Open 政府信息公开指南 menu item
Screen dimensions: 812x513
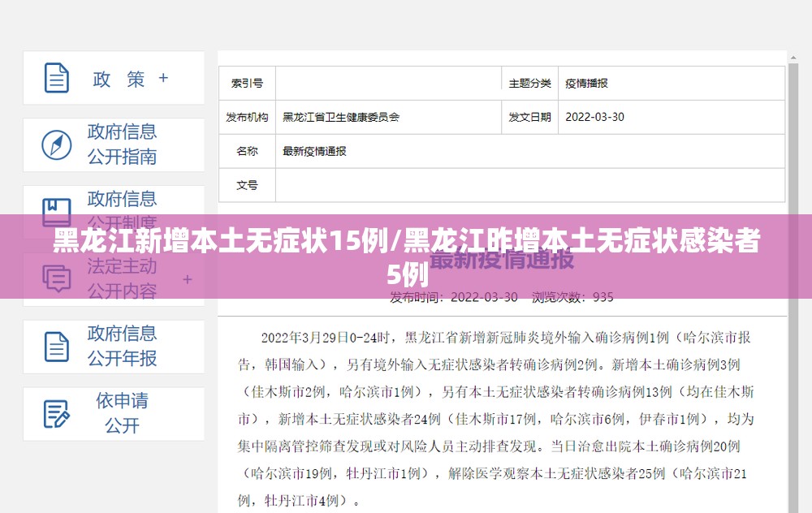[123, 144]
